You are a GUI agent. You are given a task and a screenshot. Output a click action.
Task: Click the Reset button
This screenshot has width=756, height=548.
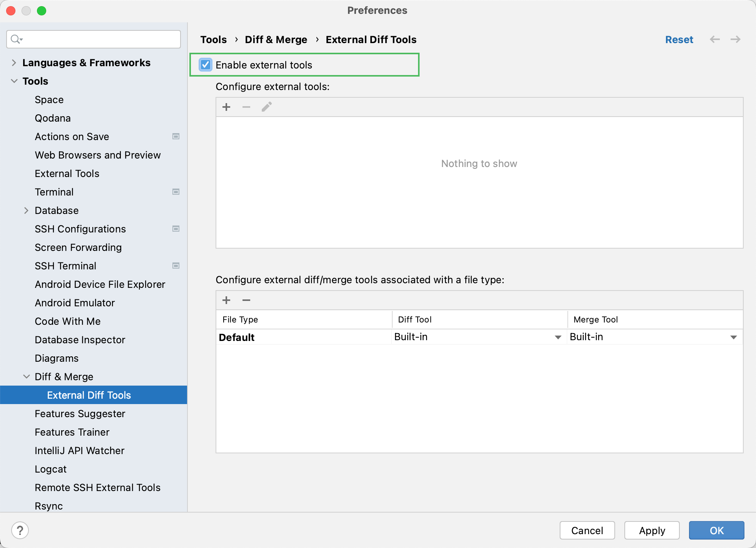tap(680, 39)
